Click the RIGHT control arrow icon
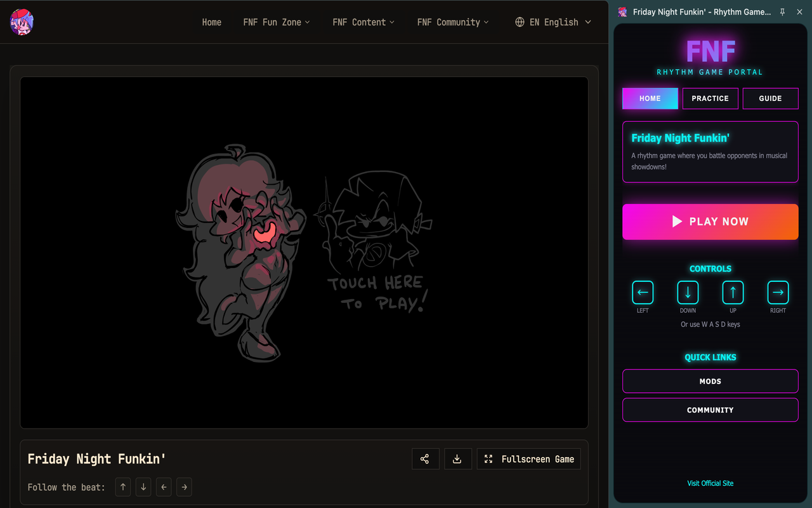Screen dimensions: 812x508 778,293
